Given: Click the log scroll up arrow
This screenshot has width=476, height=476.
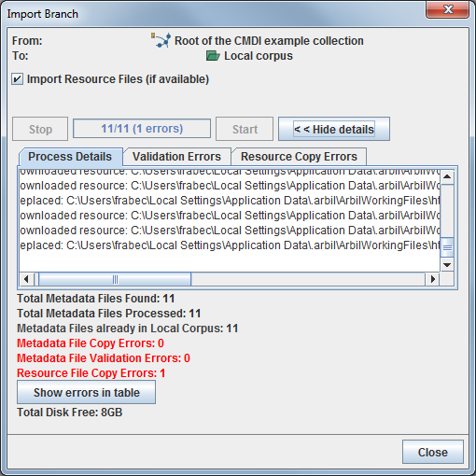Looking at the screenshot, I should (447, 177).
